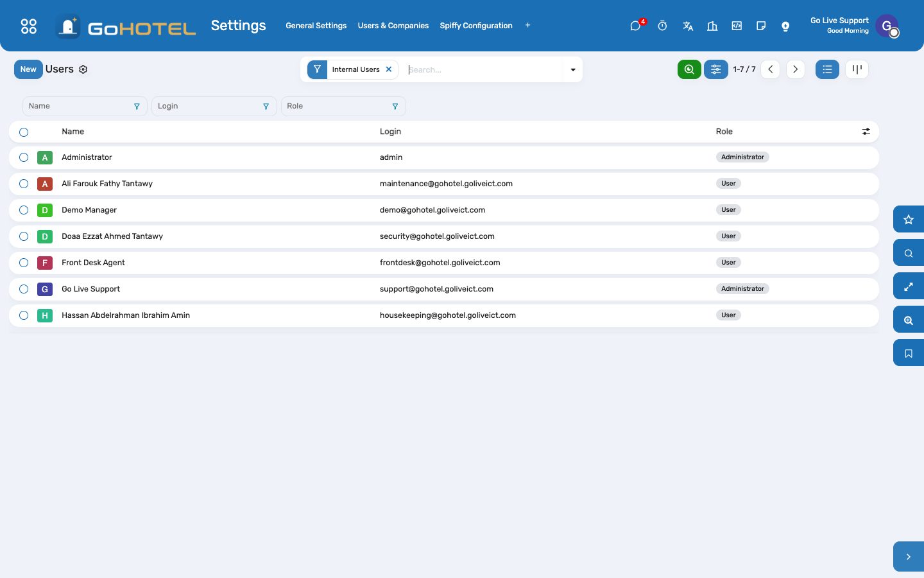This screenshot has width=924, height=578.
Task: Open the language translation icon
Action: [688, 26]
